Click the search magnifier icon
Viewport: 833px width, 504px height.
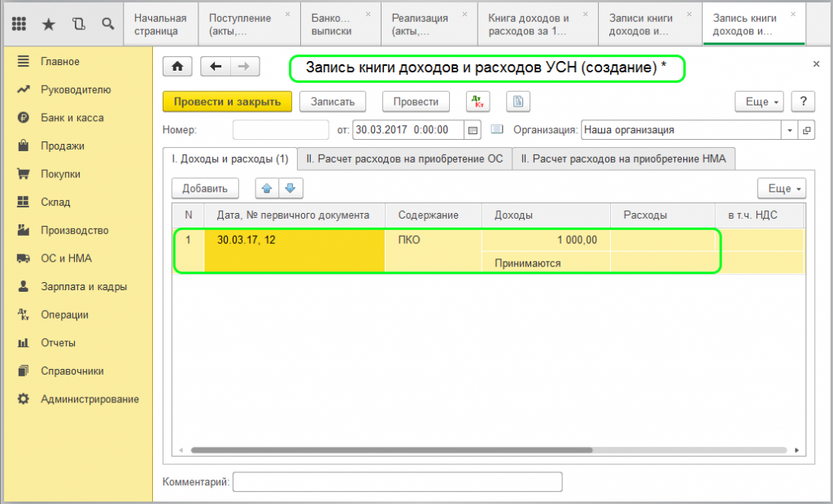click(x=107, y=24)
